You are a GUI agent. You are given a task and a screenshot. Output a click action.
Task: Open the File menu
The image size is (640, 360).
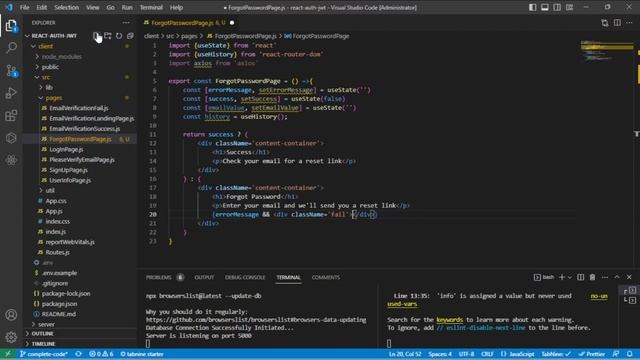[24, 7]
